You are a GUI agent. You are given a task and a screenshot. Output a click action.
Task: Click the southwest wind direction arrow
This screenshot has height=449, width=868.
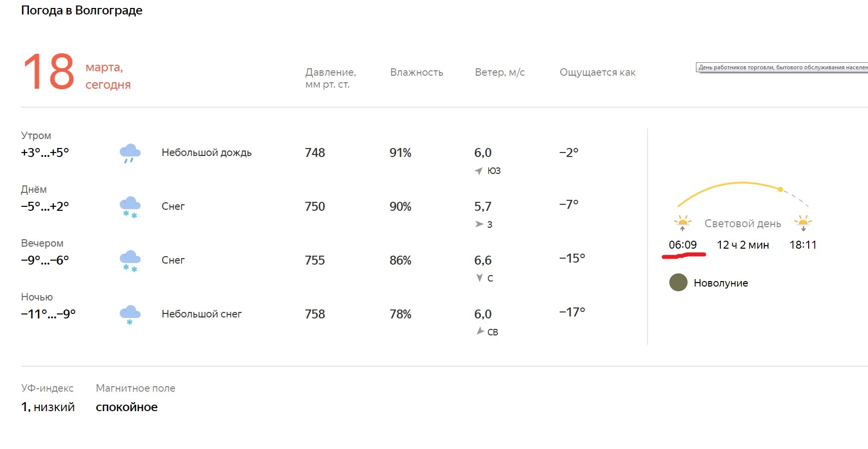478,171
